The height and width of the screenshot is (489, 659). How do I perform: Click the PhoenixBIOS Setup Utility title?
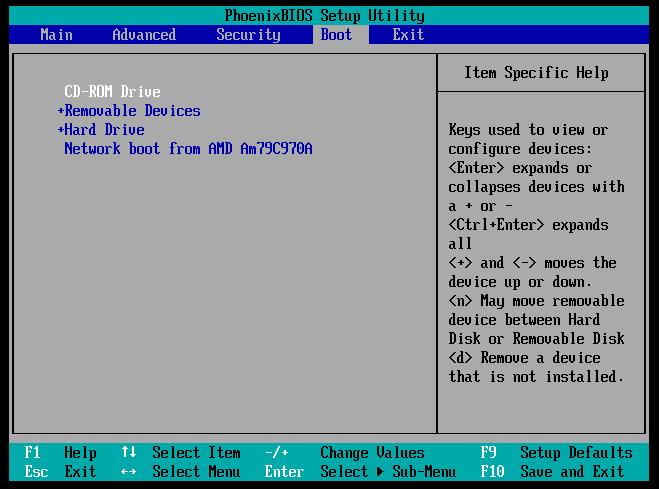[x=324, y=16]
